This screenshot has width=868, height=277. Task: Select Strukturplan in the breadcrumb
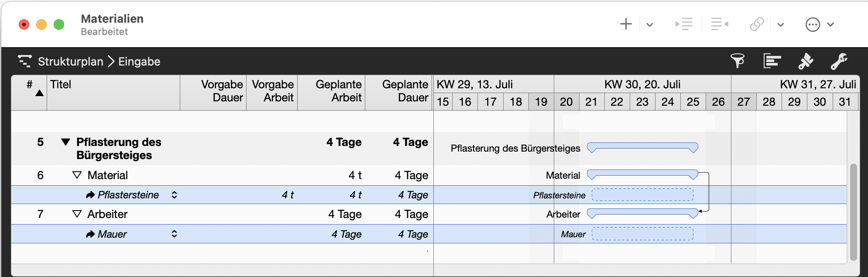[x=71, y=62]
